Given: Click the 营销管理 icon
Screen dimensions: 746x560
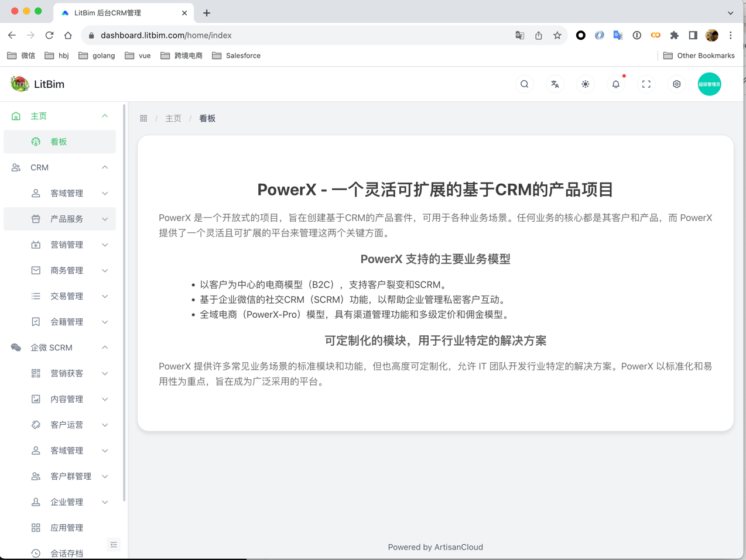Looking at the screenshot, I should pos(36,245).
